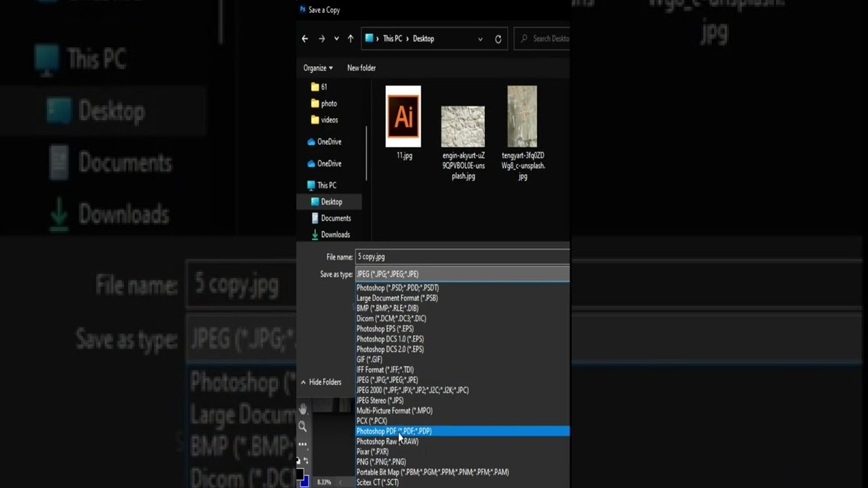Choose PNG (*.PNG) format

coord(462,462)
